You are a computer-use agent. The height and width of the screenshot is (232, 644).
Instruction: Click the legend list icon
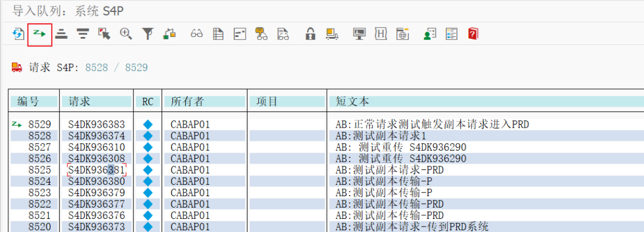click(451, 33)
